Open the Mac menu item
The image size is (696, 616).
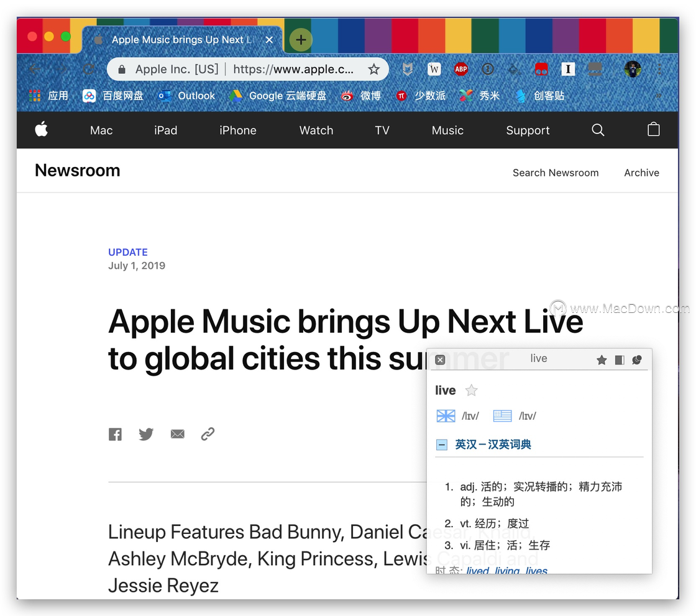tap(101, 130)
